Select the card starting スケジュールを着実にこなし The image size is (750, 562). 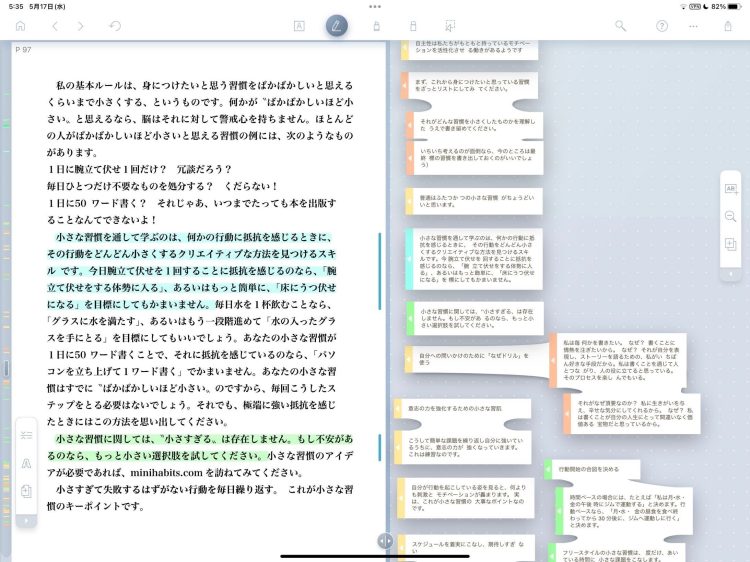pyautogui.click(x=466, y=547)
